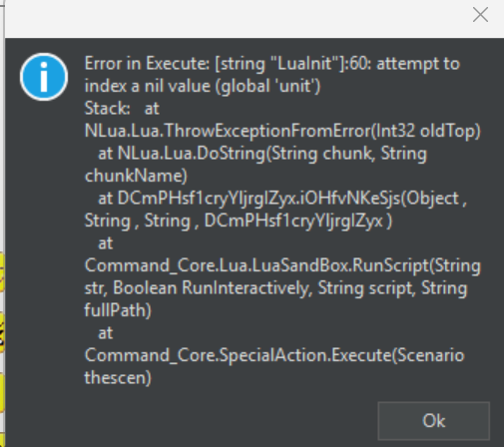Click the NLua.Lua.DoString stack entry
The image size is (504, 447).
pos(262,154)
